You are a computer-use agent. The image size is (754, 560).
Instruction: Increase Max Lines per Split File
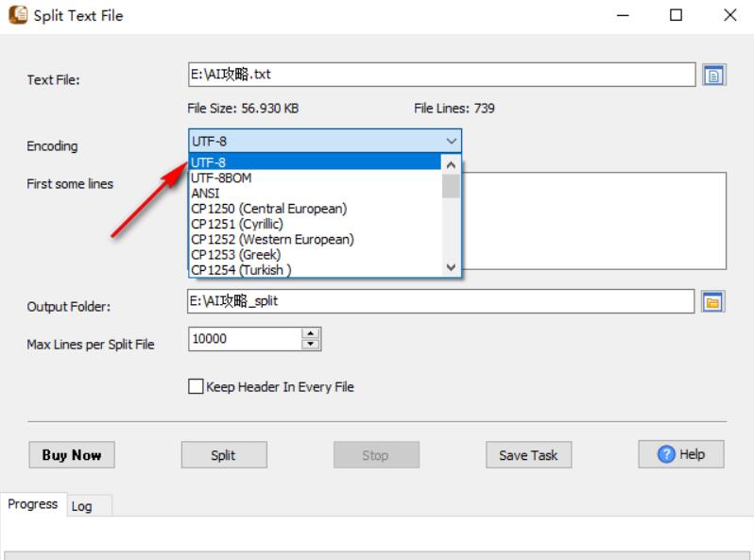(311, 333)
